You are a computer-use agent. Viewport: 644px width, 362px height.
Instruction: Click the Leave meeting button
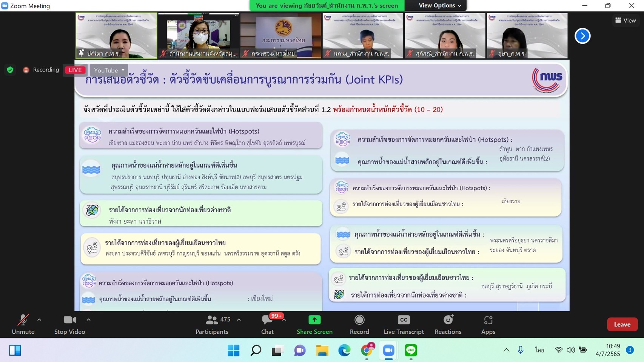coord(622,324)
